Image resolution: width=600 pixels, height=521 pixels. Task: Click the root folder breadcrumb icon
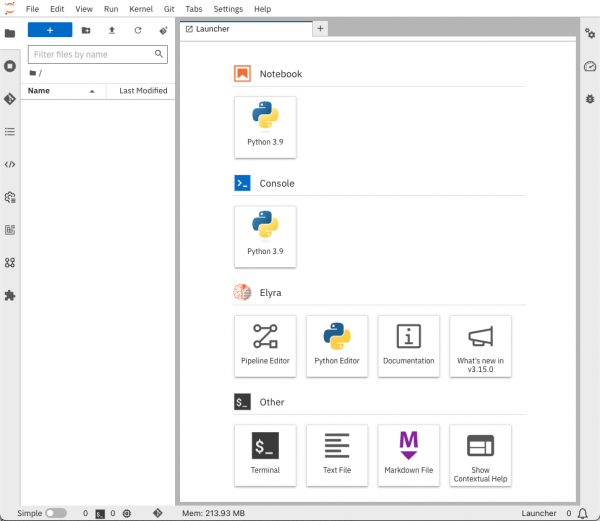[x=33, y=73]
